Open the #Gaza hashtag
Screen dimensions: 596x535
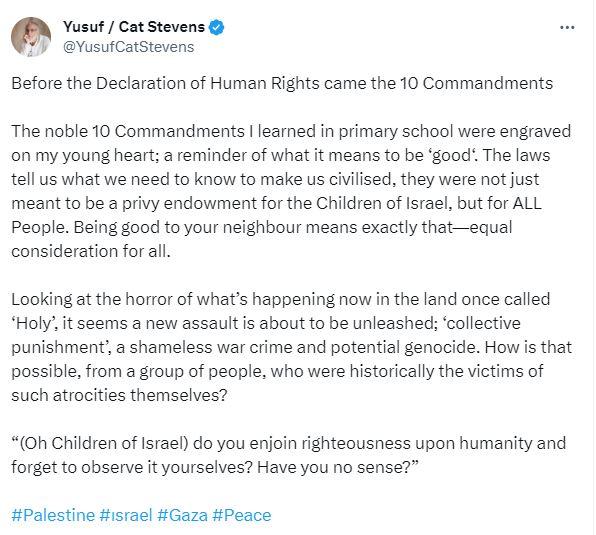point(182,515)
